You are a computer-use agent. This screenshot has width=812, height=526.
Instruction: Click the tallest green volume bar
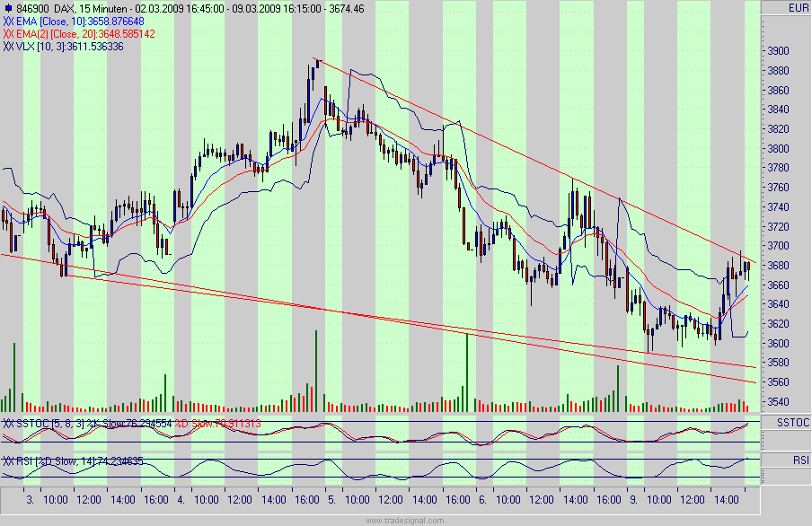tap(316, 368)
